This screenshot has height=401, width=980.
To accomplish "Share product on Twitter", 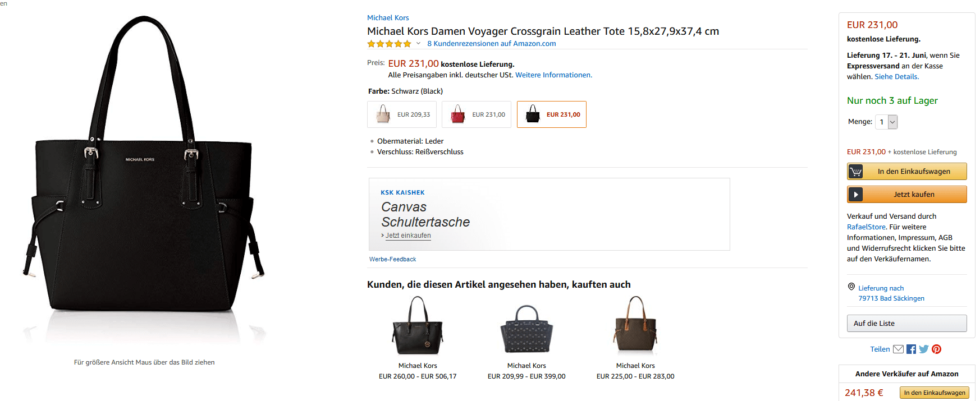I will [x=924, y=349].
